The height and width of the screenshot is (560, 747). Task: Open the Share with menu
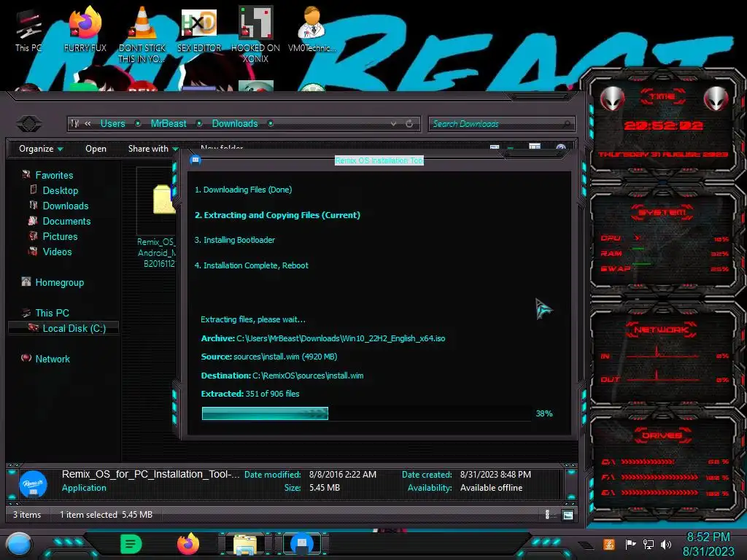coord(153,149)
